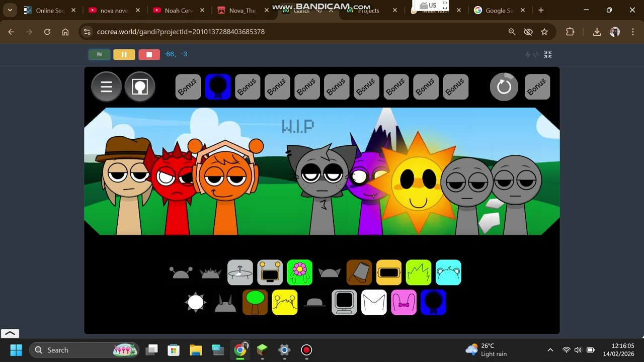Pick the lime green spiky hair icon
The image size is (644, 362).
click(x=419, y=273)
